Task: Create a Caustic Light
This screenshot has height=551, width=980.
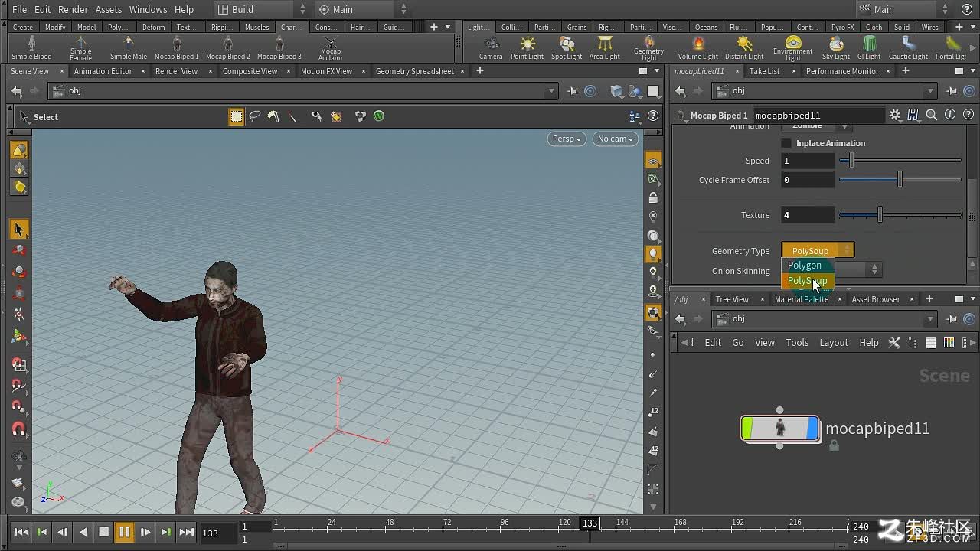Action: 908,47
